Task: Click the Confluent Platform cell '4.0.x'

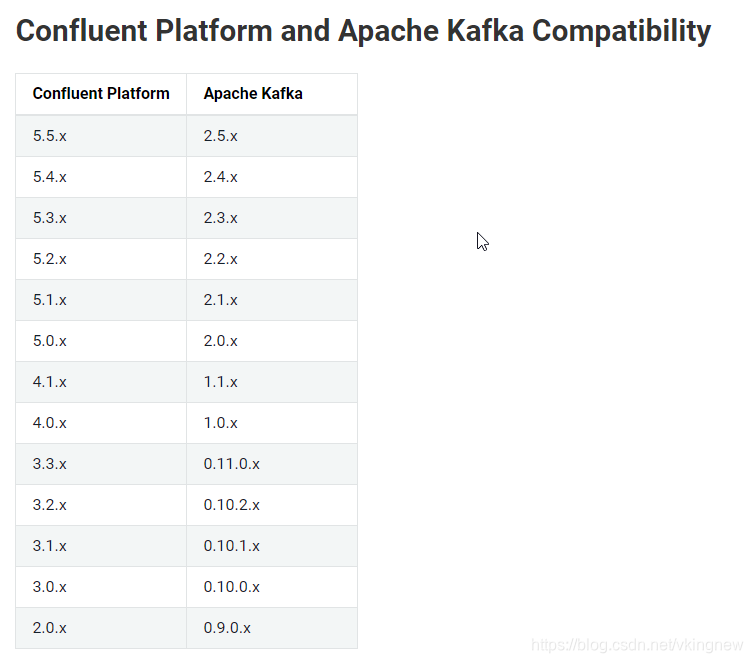Action: pos(101,423)
